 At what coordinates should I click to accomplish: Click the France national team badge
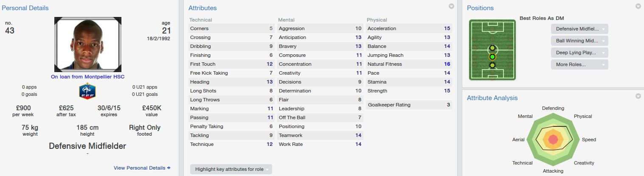click(x=87, y=91)
